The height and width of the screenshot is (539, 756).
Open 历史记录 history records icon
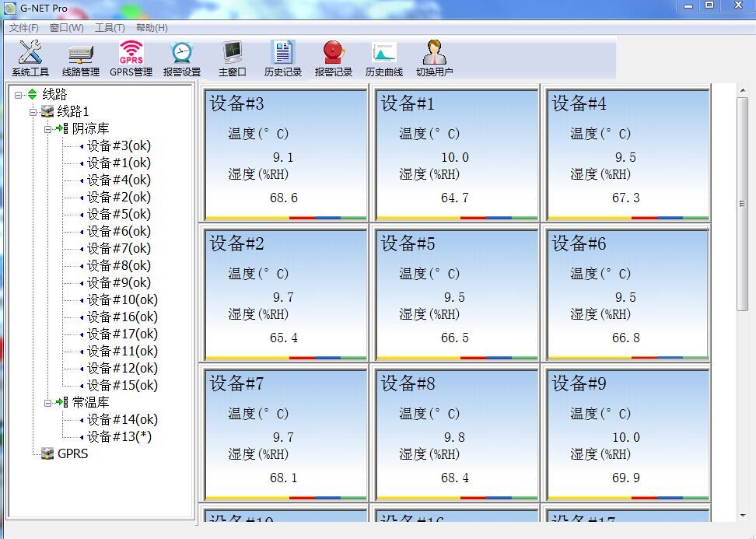(282, 58)
